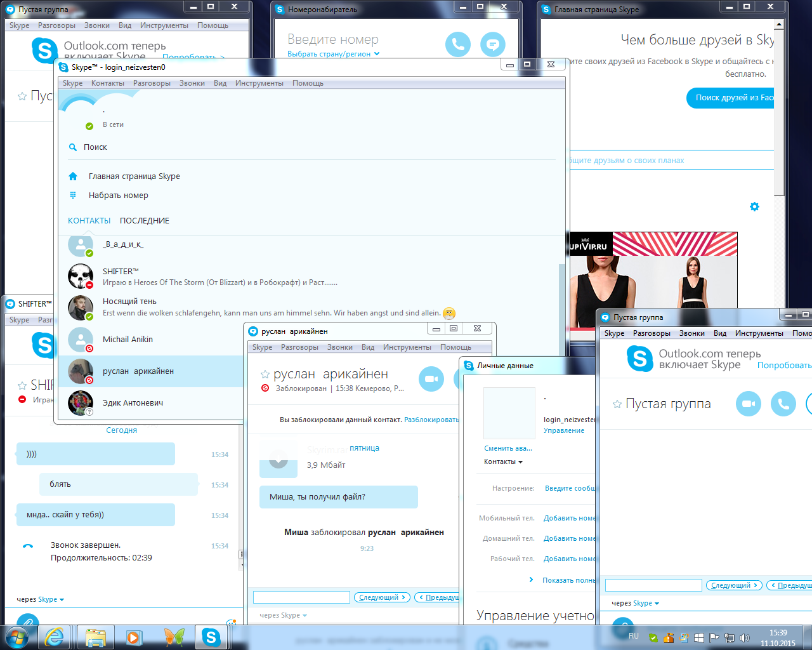Click the call ended phone icon in SHIFTER chat
812x650 pixels.
click(28, 546)
